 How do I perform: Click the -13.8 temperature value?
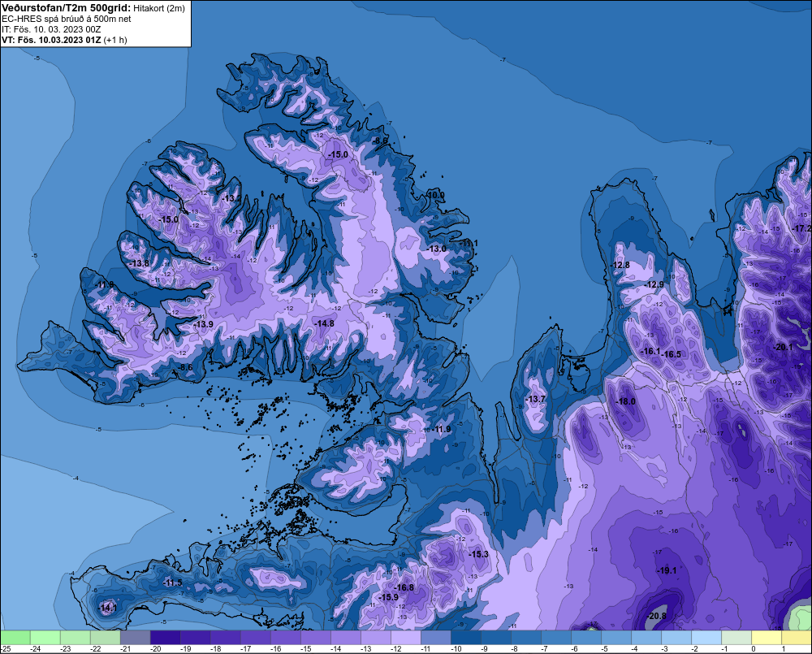[x=138, y=263]
